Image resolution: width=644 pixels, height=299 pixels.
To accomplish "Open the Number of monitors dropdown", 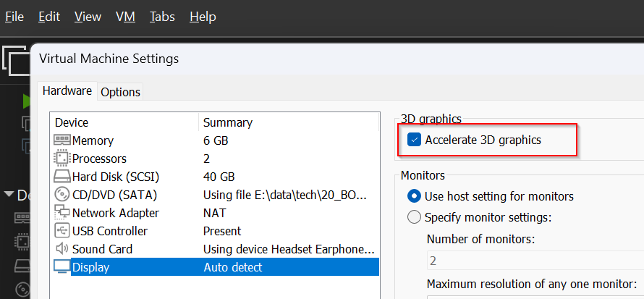I will tap(534, 260).
